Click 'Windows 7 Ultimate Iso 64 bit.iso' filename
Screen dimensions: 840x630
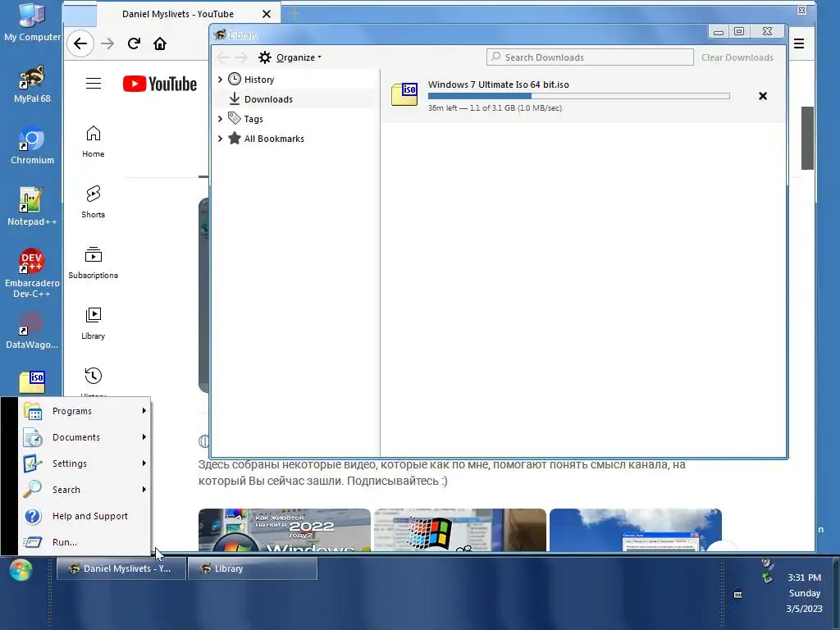[498, 84]
